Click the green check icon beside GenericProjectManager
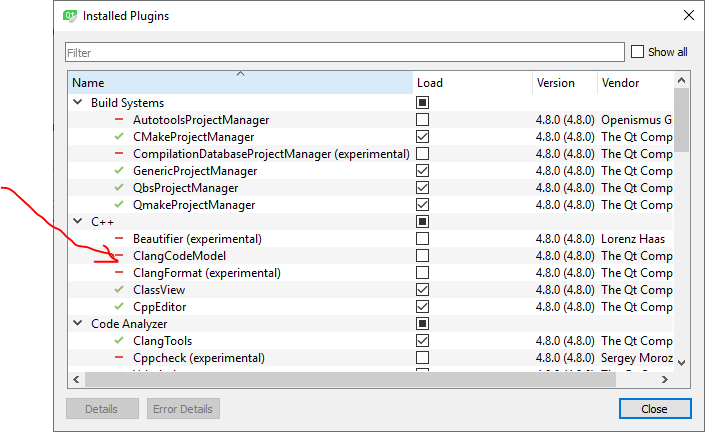705x432 pixels. [119, 170]
